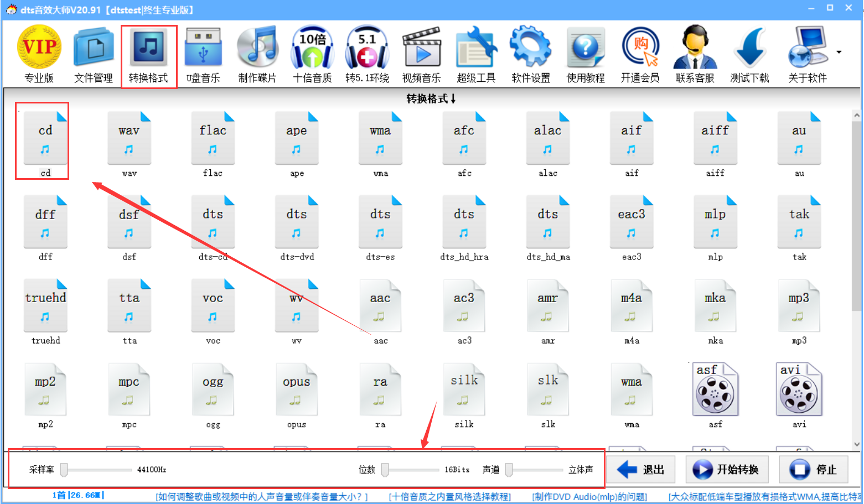Click 开始转换 start conversion button
Image resolution: width=864 pixels, height=504 pixels.
coord(727,470)
